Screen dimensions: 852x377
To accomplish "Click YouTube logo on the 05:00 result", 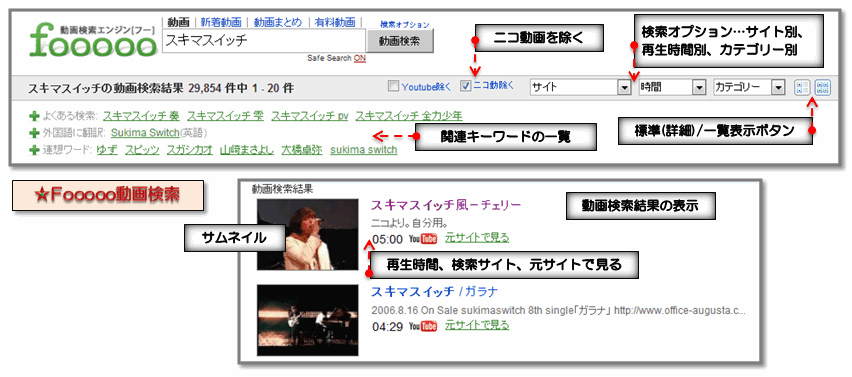I will [423, 238].
